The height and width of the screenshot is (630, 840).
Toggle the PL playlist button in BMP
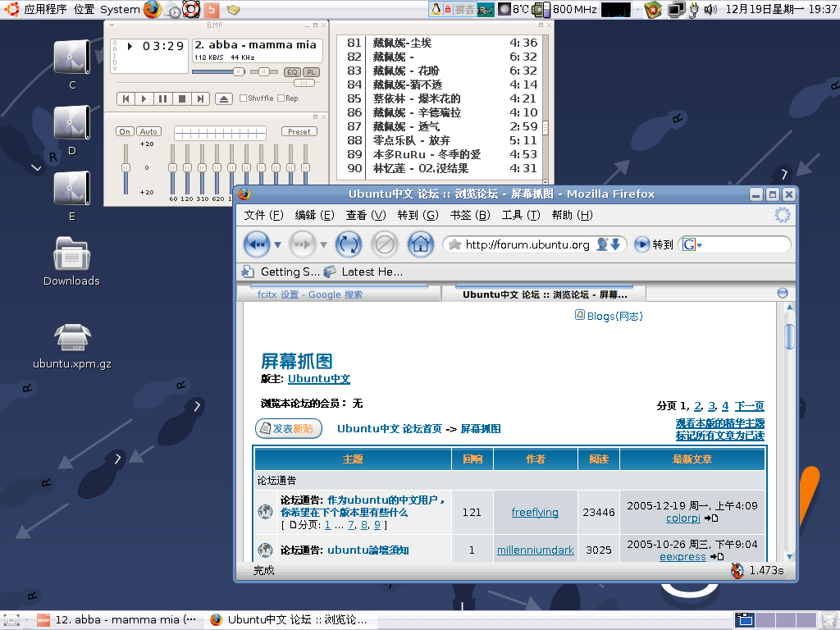pyautogui.click(x=311, y=72)
